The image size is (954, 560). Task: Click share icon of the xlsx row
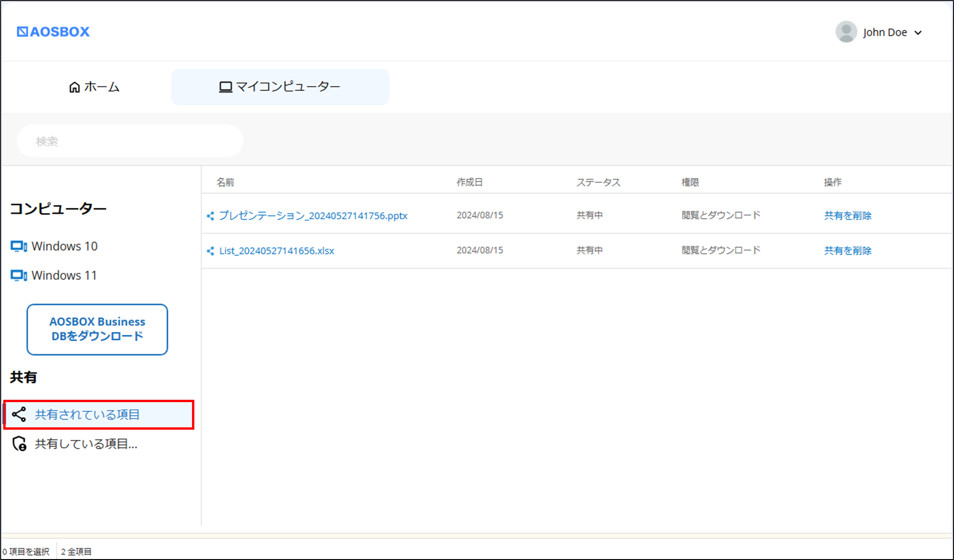tap(211, 251)
